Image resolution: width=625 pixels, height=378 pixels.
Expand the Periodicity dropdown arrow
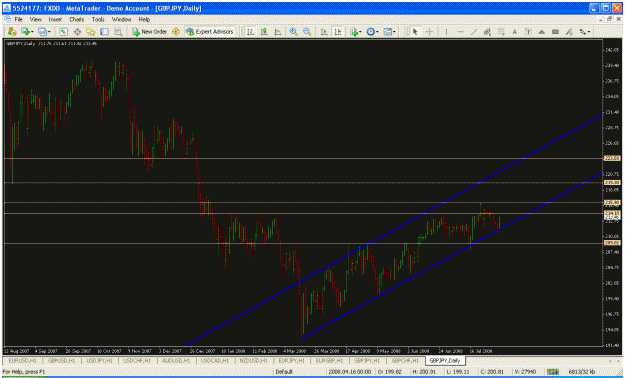(377, 32)
